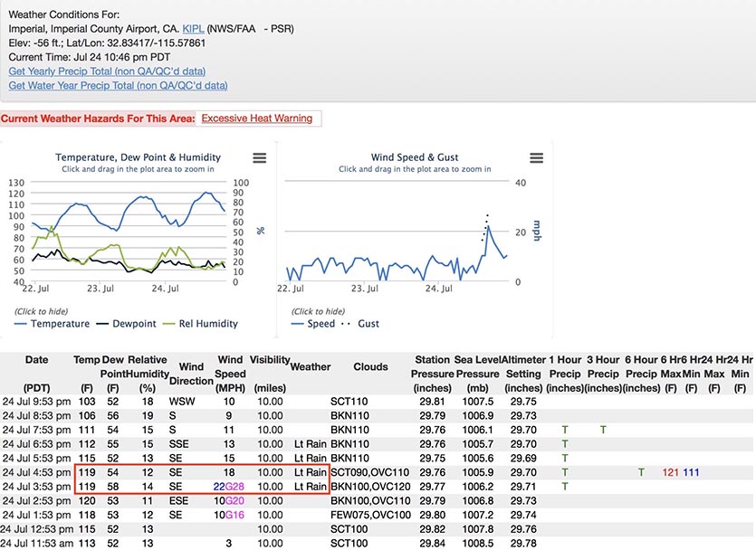Select the '24 Jul 3:53 pm' date cell
Screen dimensions: 756x550
[x=36, y=487]
